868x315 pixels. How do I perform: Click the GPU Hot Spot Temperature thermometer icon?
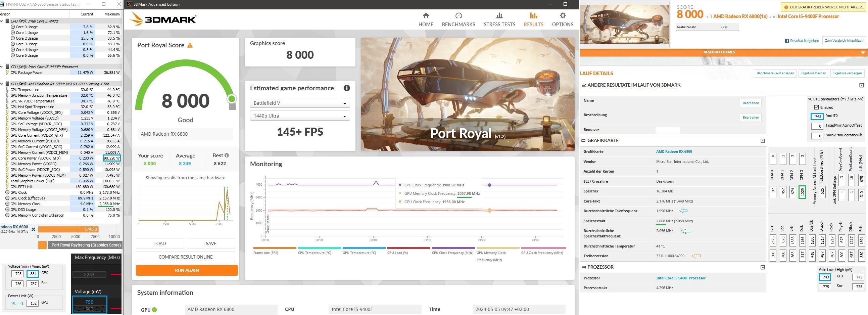pos(7,106)
